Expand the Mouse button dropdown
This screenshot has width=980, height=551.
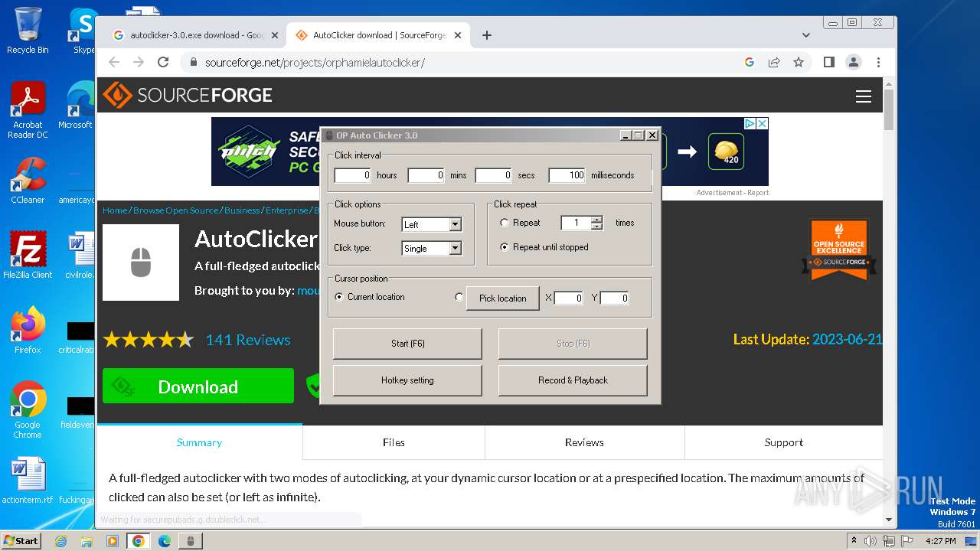click(x=456, y=224)
